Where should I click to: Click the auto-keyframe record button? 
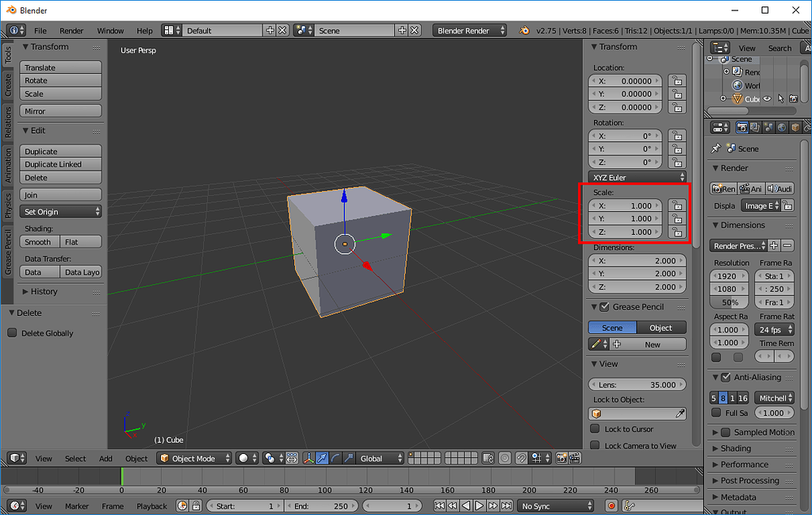click(x=611, y=505)
